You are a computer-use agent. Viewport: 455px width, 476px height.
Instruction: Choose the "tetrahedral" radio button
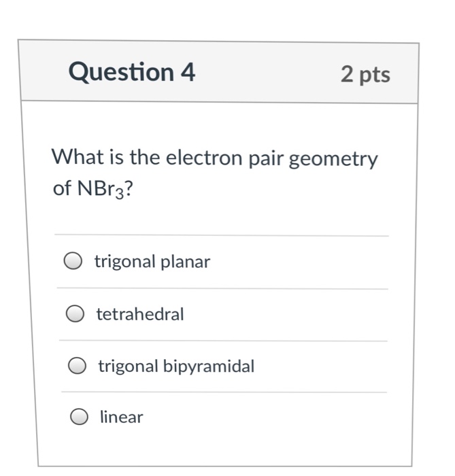pyautogui.click(x=75, y=314)
